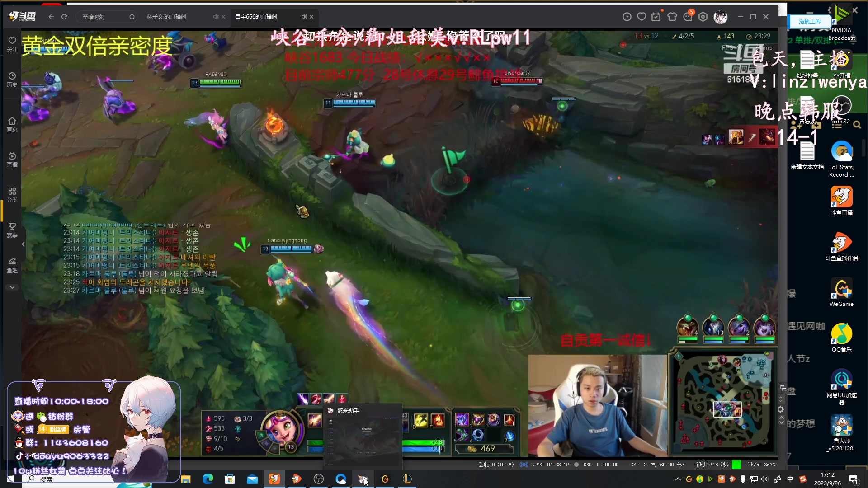Image resolution: width=868 pixels, height=488 pixels.
Task: Open the daily check-in calendar icon
Action: (x=656, y=17)
